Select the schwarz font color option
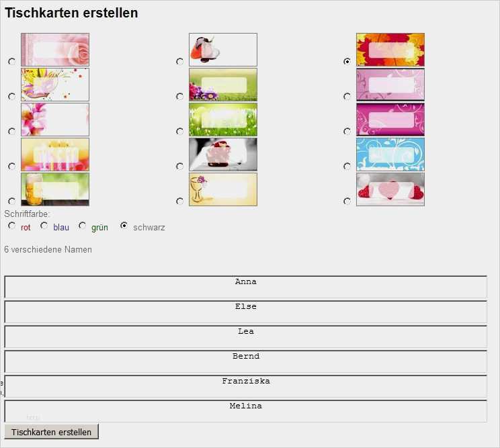This screenshot has width=500, height=448. click(x=124, y=226)
